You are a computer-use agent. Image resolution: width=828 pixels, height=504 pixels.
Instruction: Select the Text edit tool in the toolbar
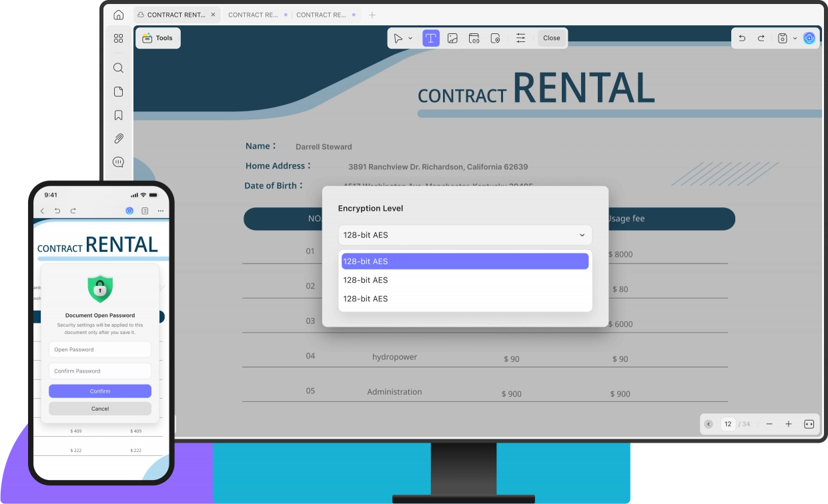point(431,38)
